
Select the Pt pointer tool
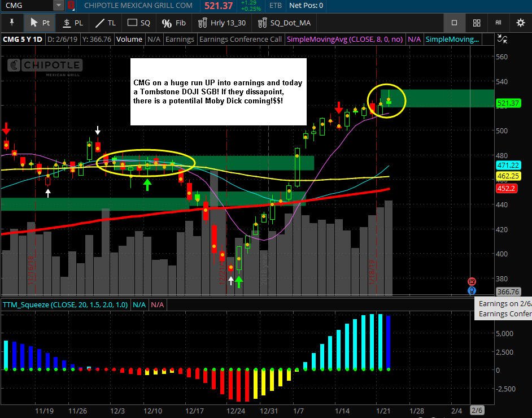click(x=40, y=23)
